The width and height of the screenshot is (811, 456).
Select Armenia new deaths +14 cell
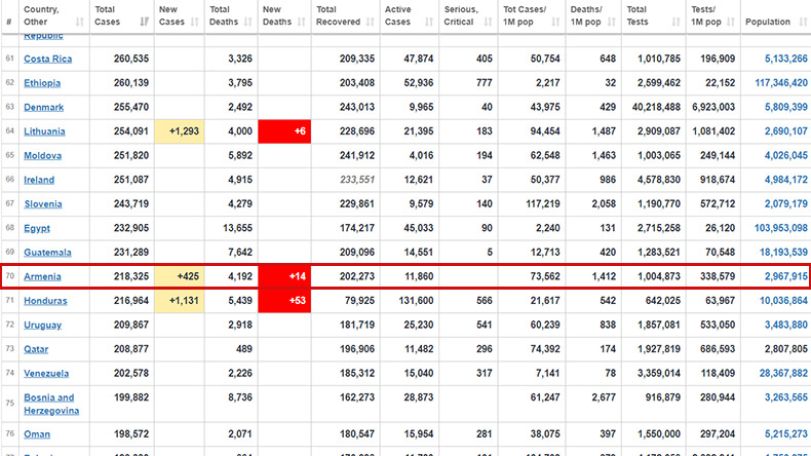284,277
